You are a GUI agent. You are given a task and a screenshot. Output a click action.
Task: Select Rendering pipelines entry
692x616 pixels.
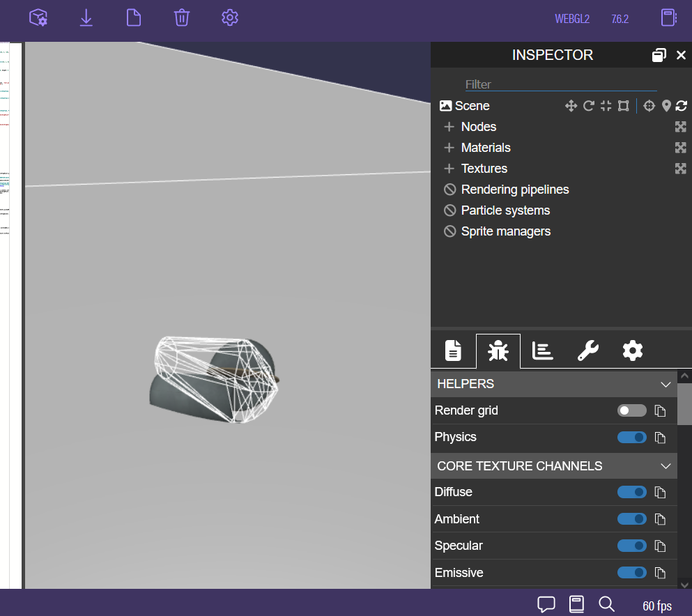514,190
